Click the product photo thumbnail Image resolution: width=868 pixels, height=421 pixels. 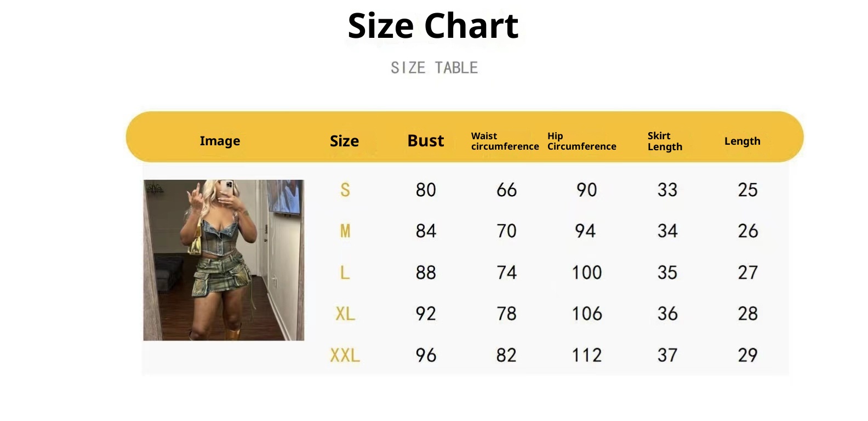(x=224, y=260)
